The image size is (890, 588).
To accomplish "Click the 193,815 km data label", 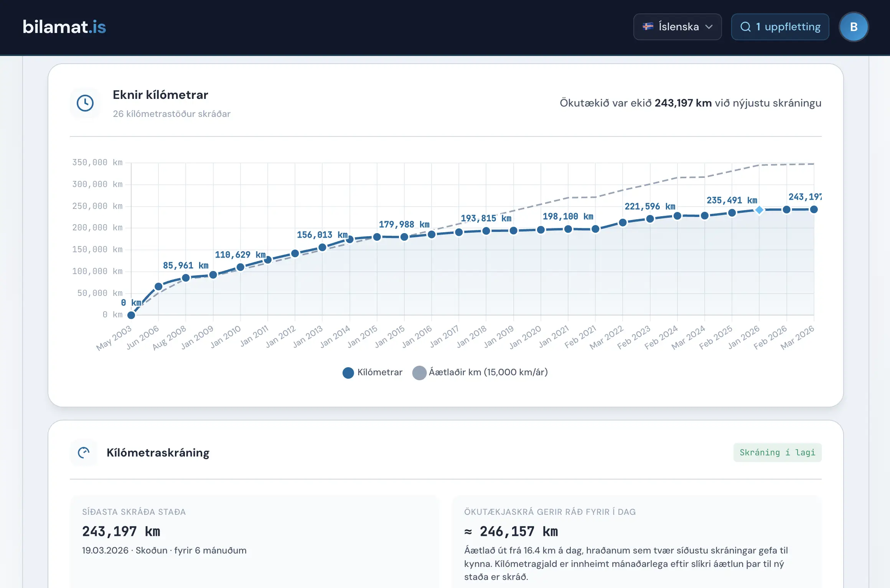I will point(486,218).
